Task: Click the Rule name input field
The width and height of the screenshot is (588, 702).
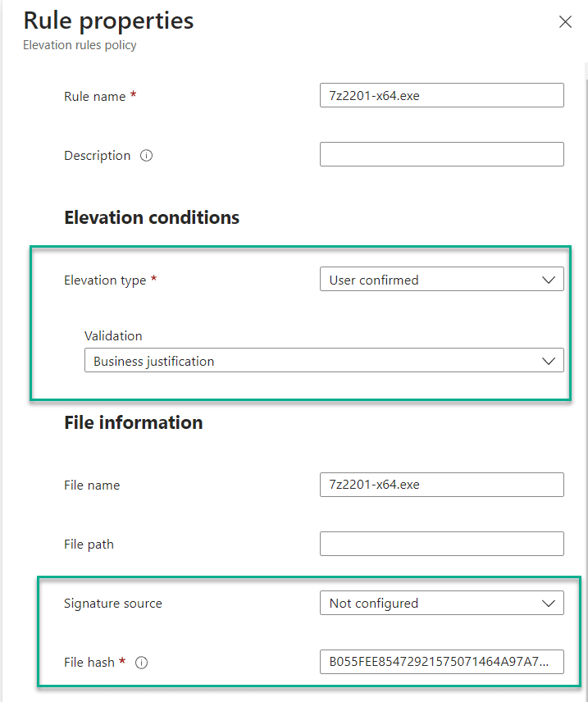Action: [x=441, y=95]
